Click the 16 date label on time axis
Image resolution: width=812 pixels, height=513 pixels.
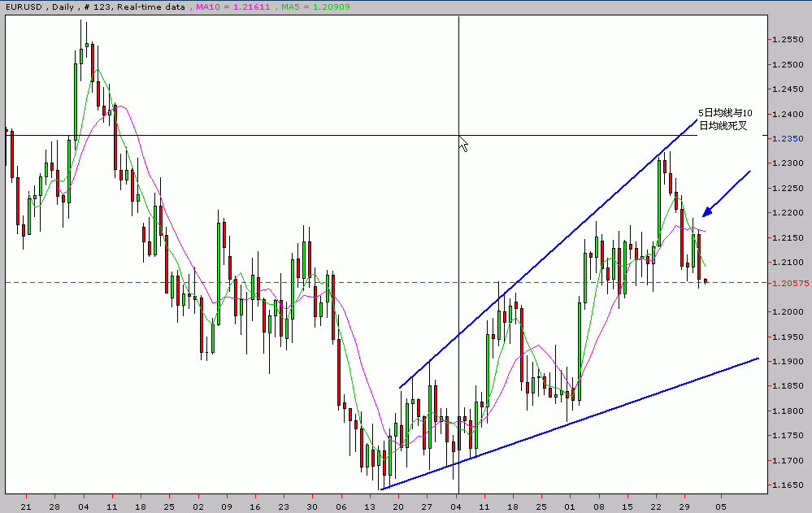point(254,506)
